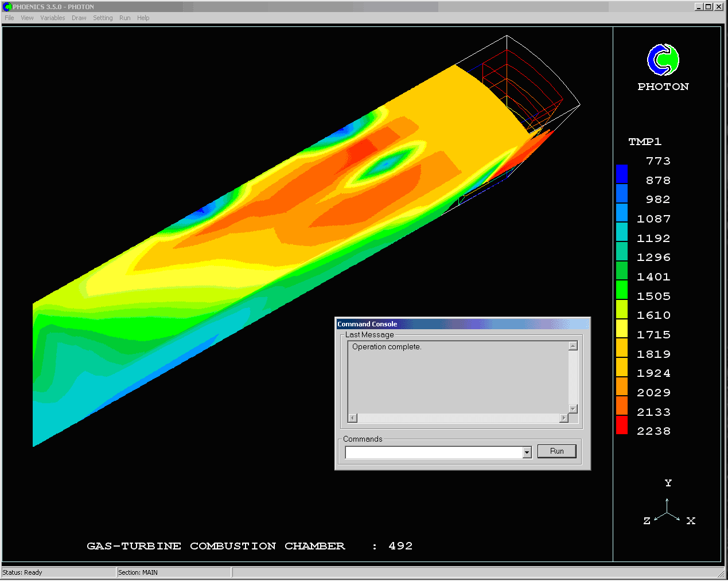Click the red 2238 legend color swatch
Screen dimensions: 728x581
point(621,425)
